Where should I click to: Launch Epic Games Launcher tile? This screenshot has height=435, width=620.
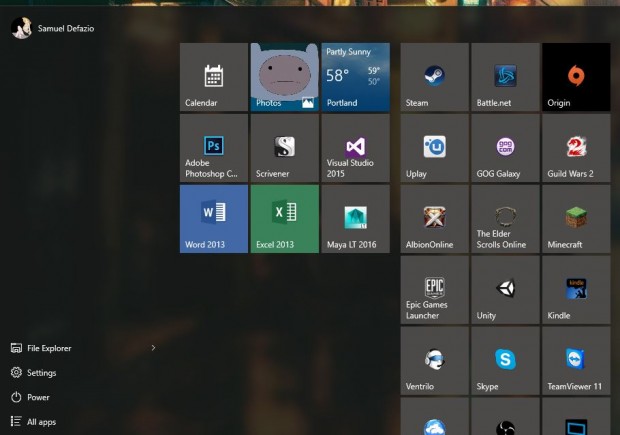click(435, 289)
